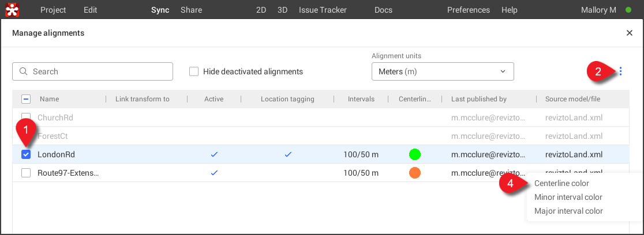Click into the Search alignments field
Image resolution: width=644 pixels, height=235 pixels.
[98, 71]
